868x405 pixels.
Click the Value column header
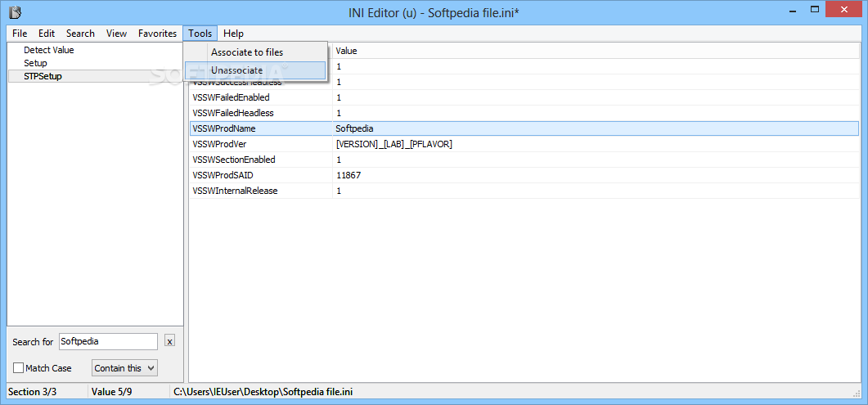595,51
